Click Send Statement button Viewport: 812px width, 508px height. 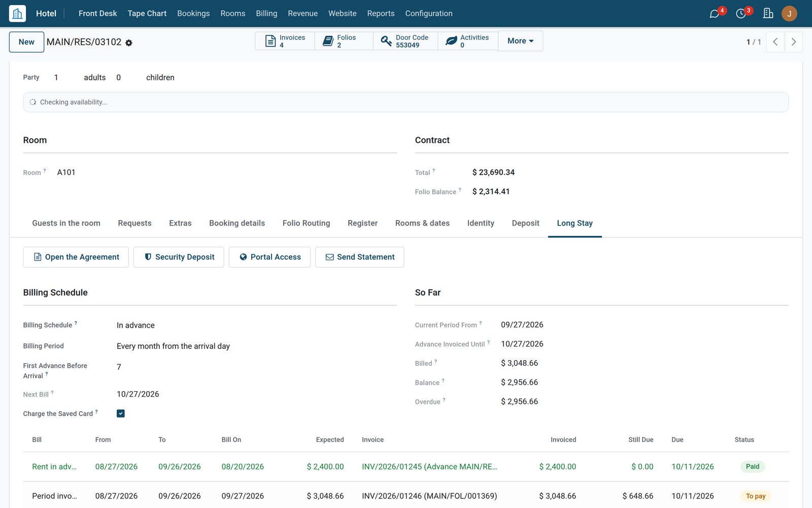pos(360,257)
